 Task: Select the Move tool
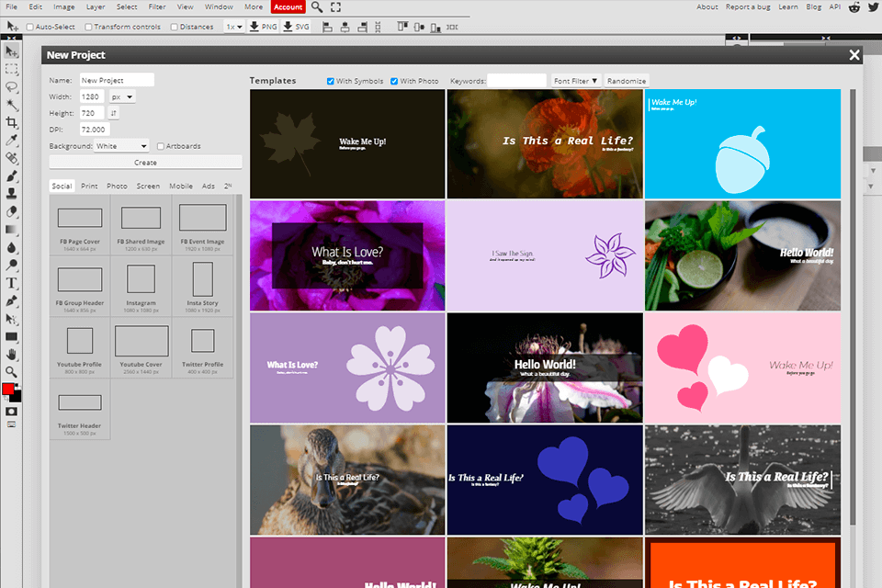pyautogui.click(x=11, y=51)
